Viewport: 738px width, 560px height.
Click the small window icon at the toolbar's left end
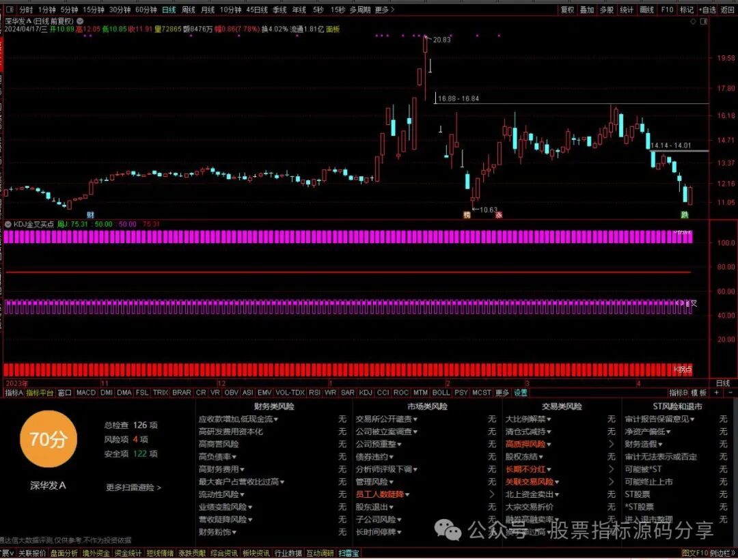(10, 10)
